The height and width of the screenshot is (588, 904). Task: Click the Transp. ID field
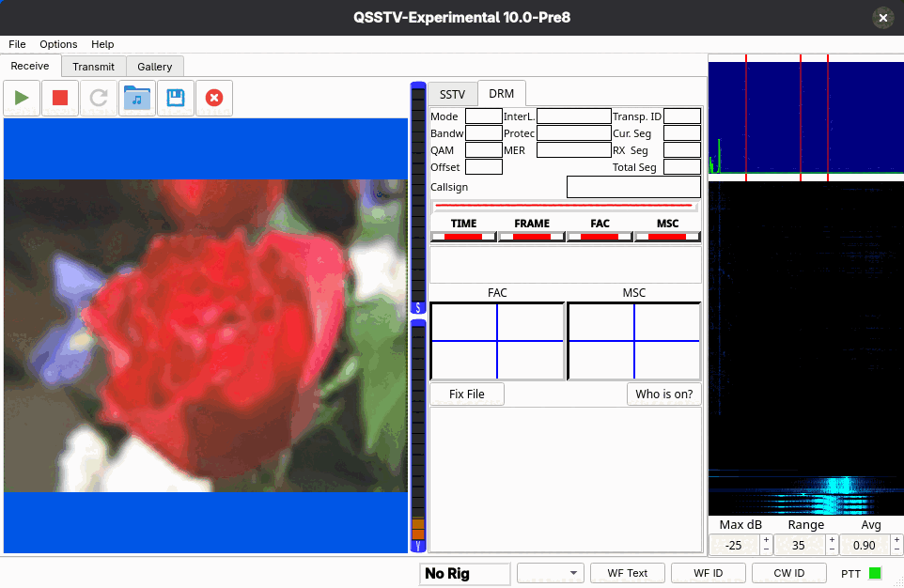[x=682, y=116]
